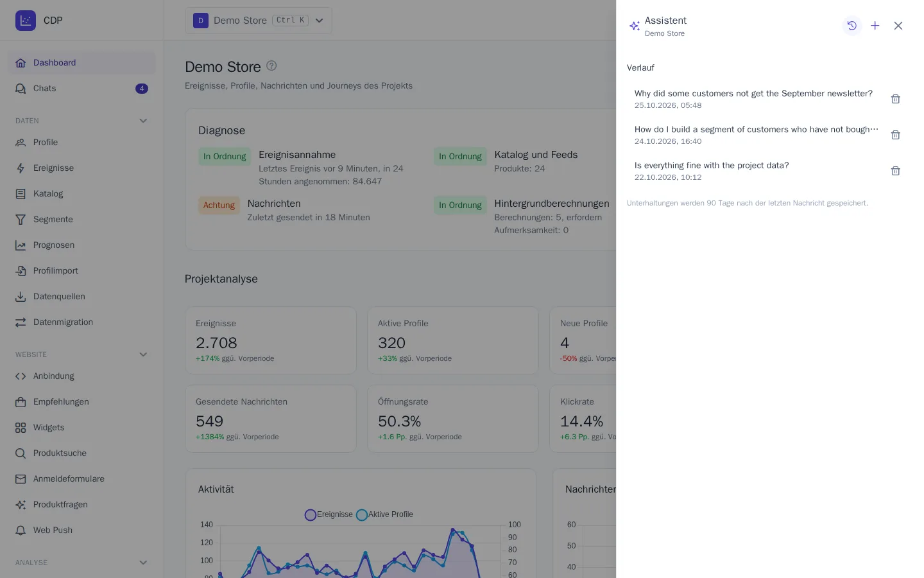Open the Widgets page
This screenshot has height=578, width=924.
tap(82, 428)
